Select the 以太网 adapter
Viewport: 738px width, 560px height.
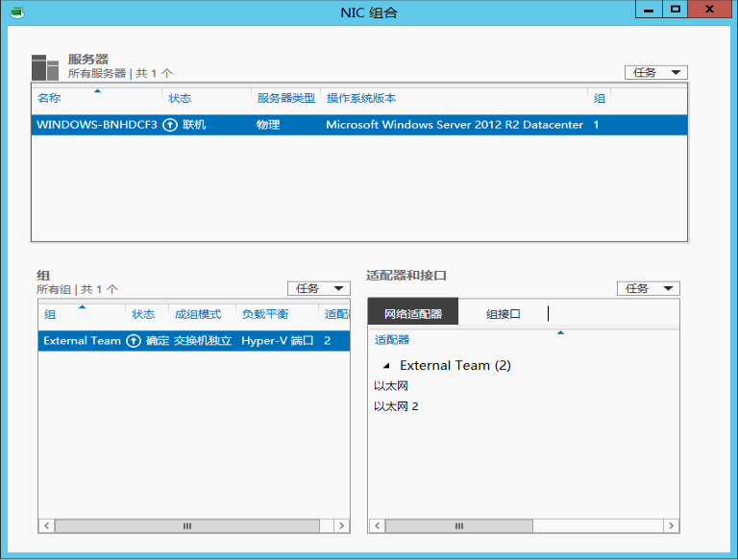point(391,386)
